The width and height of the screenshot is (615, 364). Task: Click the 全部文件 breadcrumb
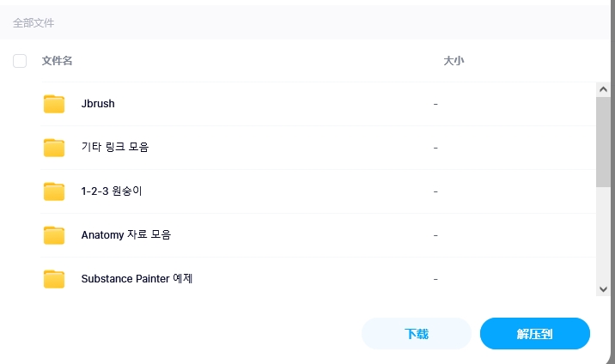33,23
